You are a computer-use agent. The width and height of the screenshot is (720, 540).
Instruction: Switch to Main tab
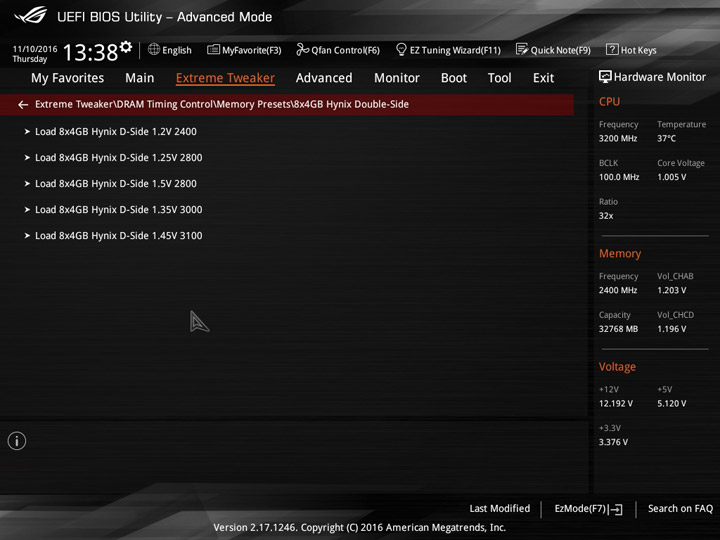(140, 78)
